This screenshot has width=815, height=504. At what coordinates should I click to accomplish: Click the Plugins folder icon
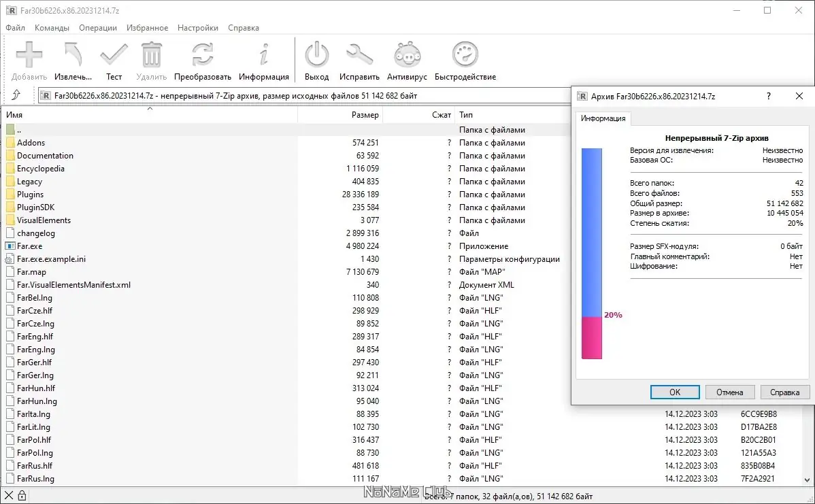click(10, 195)
